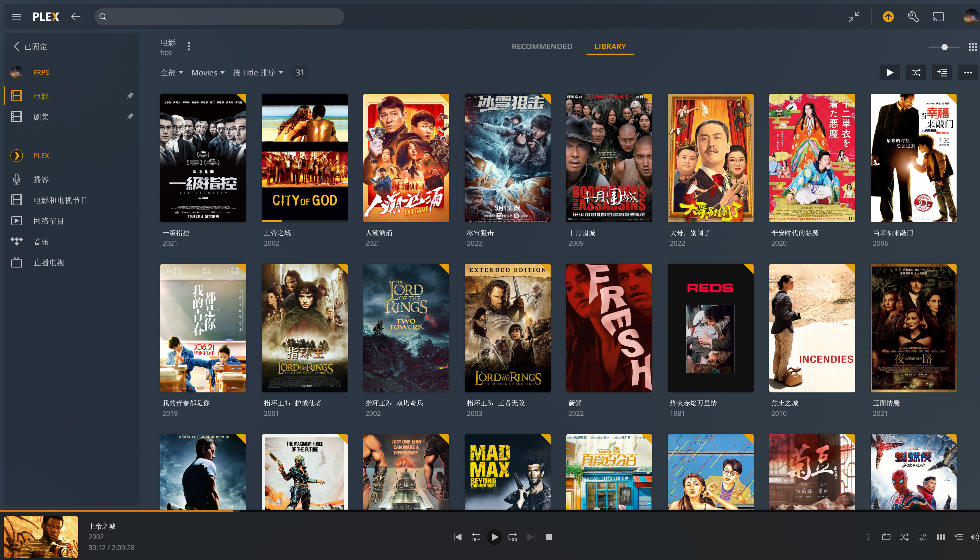Open the 电影 library in sidebar
This screenshot has width=980, height=560.
(x=41, y=96)
